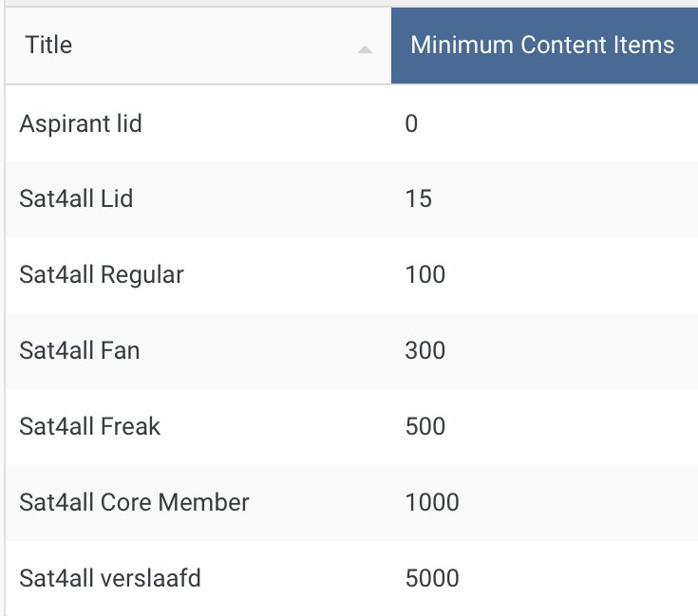Select the Sat4all Regular title
698x616 pixels.
coord(102,275)
